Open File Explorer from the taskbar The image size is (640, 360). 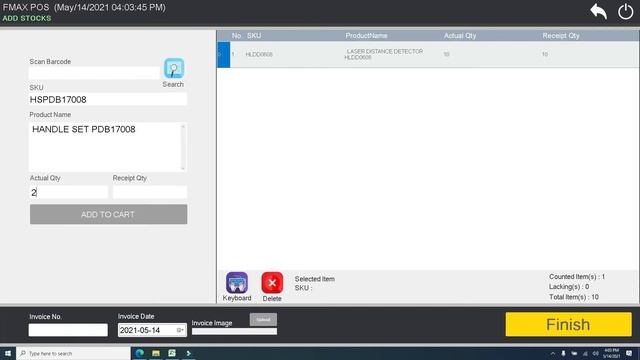pos(156,353)
